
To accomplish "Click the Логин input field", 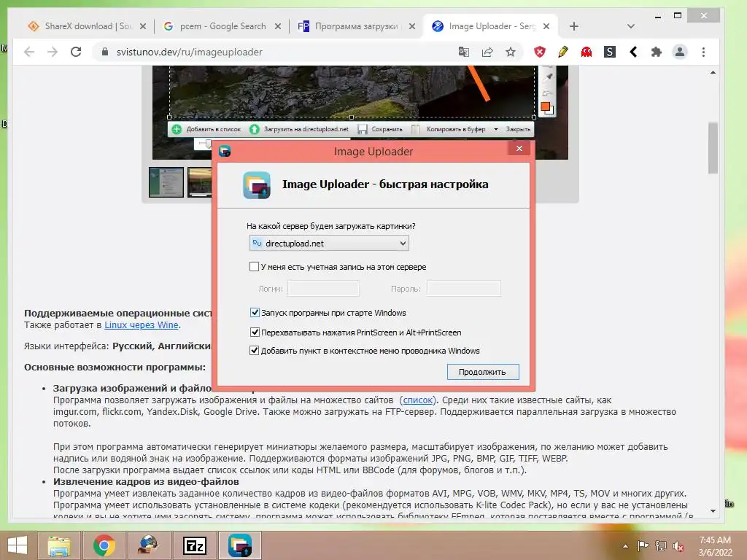I will pos(323,289).
